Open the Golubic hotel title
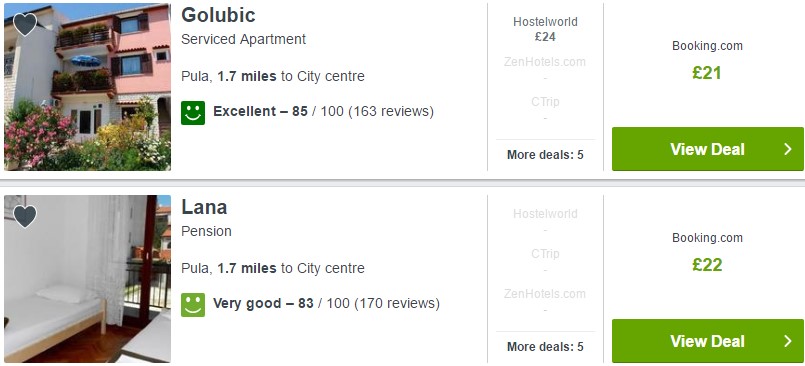 218,15
